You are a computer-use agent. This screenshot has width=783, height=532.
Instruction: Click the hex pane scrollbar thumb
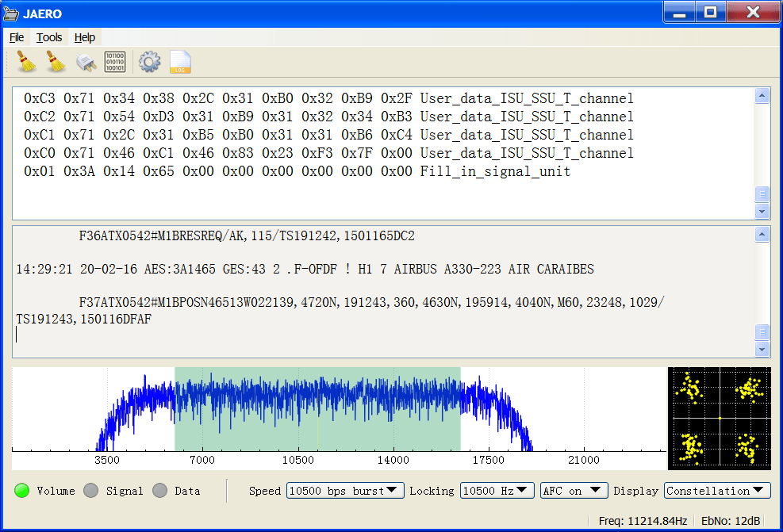click(762, 194)
